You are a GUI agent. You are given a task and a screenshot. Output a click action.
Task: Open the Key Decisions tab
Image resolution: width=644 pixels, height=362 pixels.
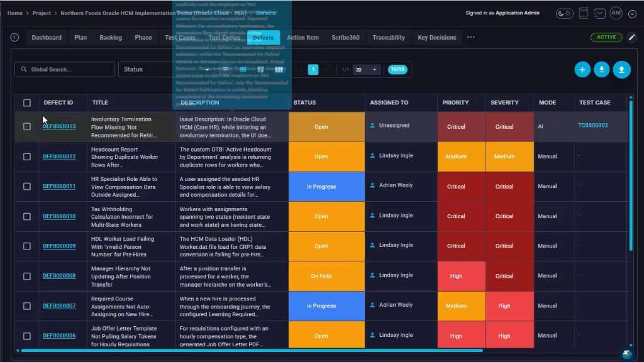pos(437,37)
